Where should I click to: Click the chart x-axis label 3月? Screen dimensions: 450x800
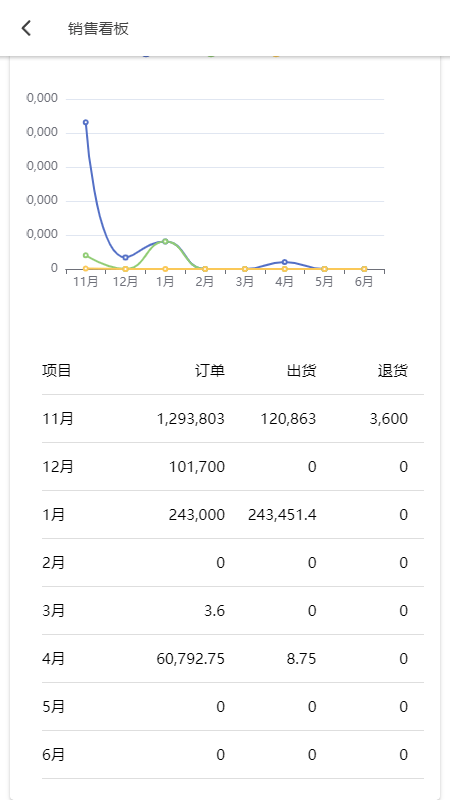245,282
